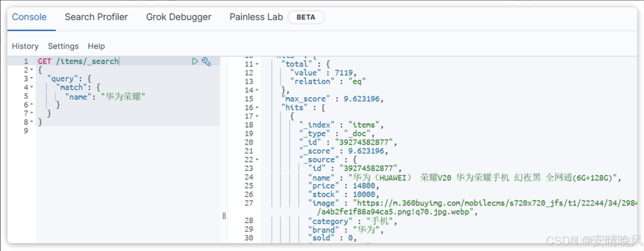The height and width of the screenshot is (251, 644).
Task: Open the Painless Lab tab
Action: tap(256, 17)
